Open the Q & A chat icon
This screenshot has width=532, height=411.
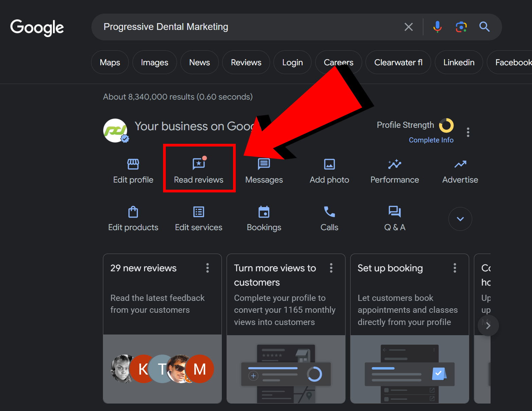[x=395, y=212]
